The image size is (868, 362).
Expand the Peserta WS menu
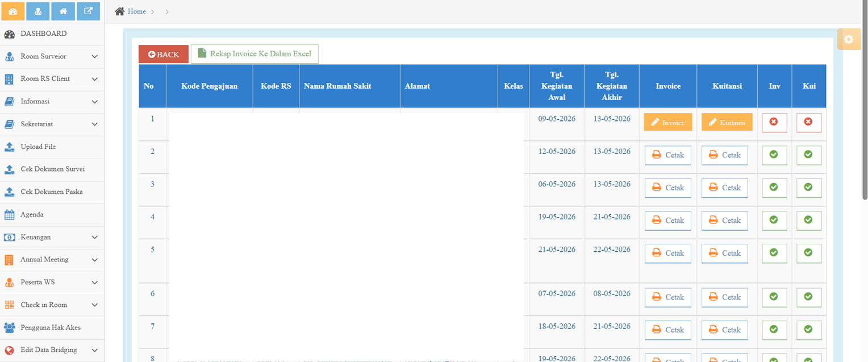(x=52, y=282)
